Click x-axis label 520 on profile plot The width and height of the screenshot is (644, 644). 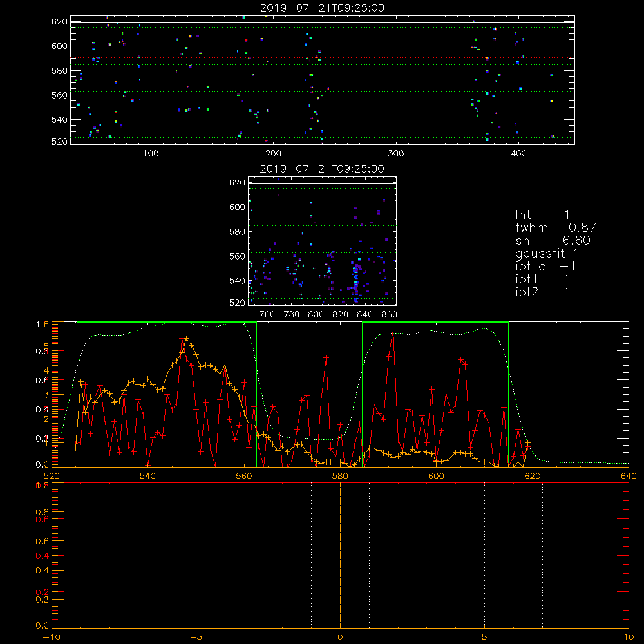(52, 476)
